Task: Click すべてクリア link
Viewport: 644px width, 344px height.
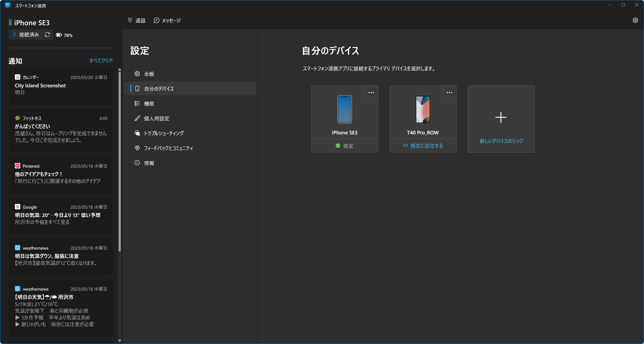Action: tap(101, 61)
